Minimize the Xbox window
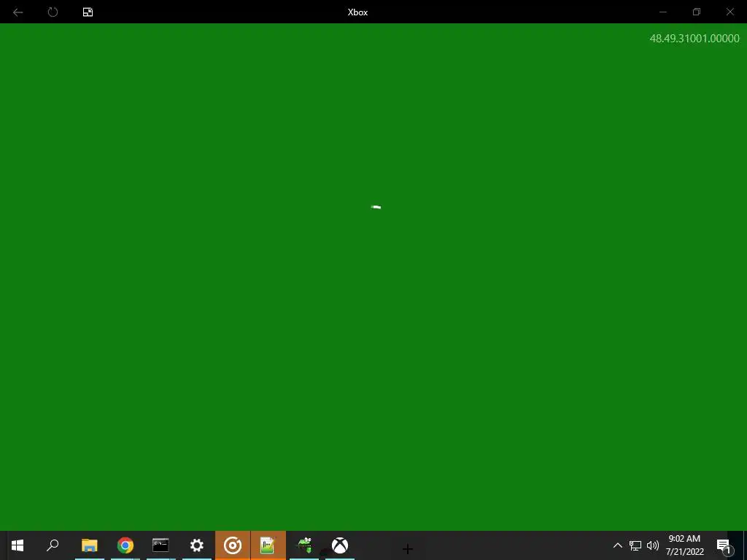The image size is (747, 560). [662, 12]
